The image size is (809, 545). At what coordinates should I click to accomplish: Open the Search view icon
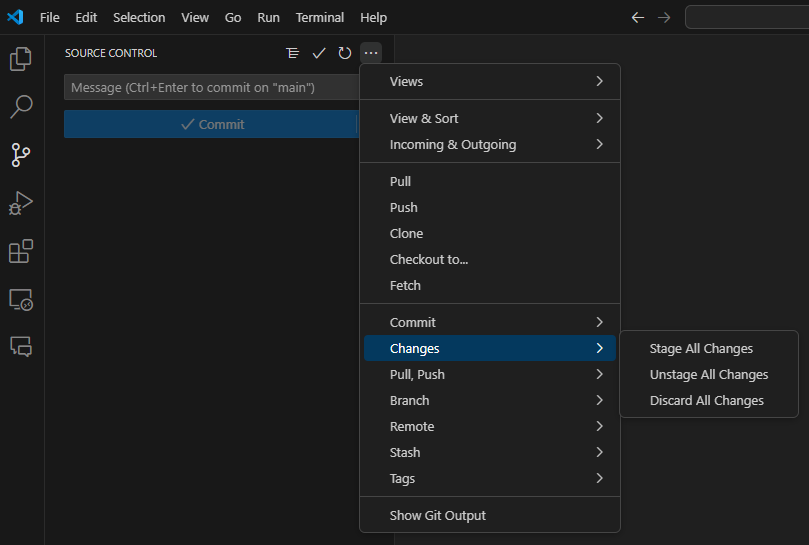coord(21,107)
